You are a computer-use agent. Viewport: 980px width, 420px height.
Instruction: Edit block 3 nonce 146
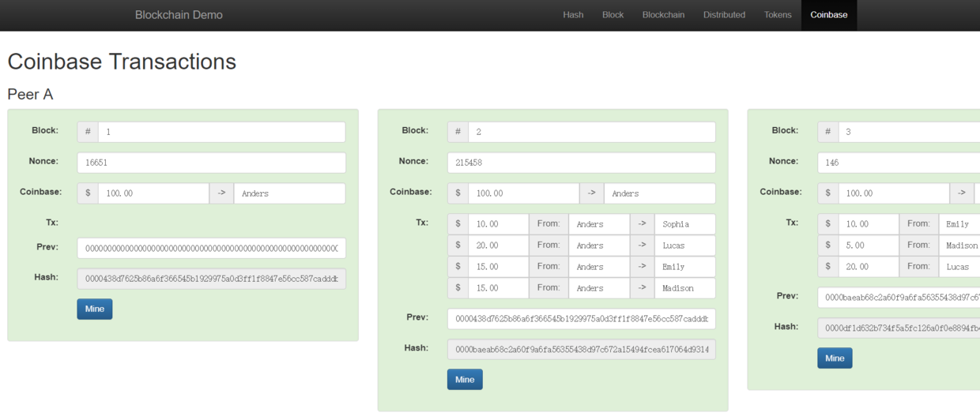pyautogui.click(x=899, y=163)
